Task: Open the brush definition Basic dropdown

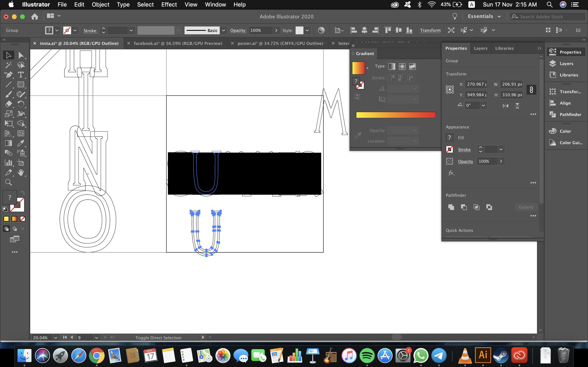Action: [x=224, y=30]
